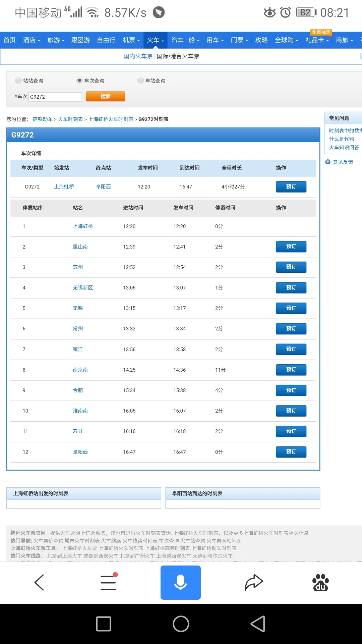Viewport: 362px width, 644px height.
Task: Open 火车知识问答 FAQ link
Action: pyautogui.click(x=344, y=147)
